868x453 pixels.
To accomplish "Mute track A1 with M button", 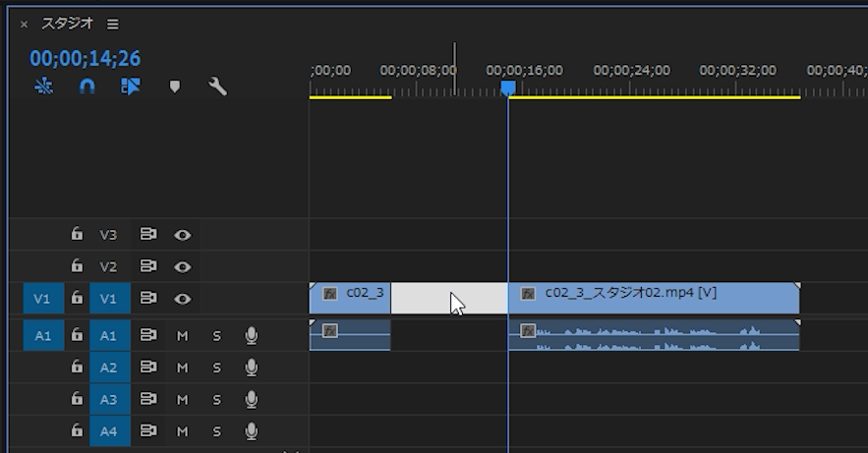I will (182, 336).
